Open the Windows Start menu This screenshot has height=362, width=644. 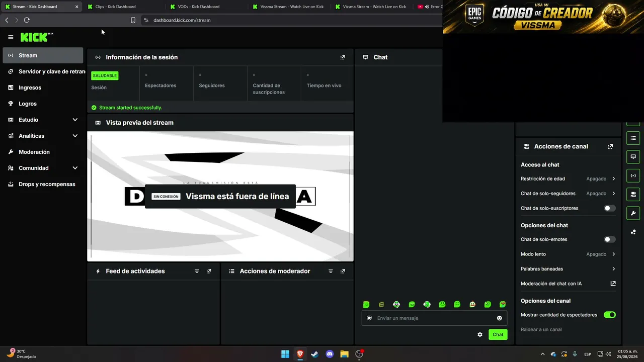click(x=285, y=354)
